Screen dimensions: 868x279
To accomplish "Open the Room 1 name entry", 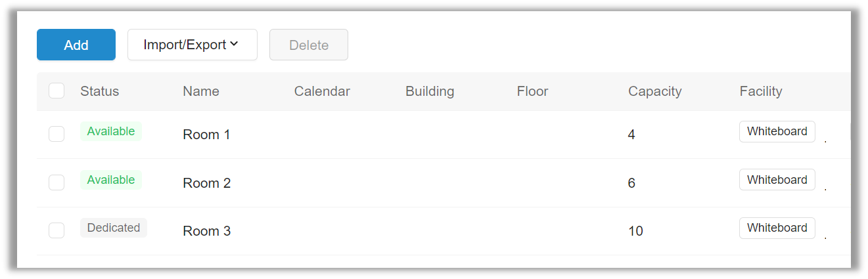I will click(206, 135).
